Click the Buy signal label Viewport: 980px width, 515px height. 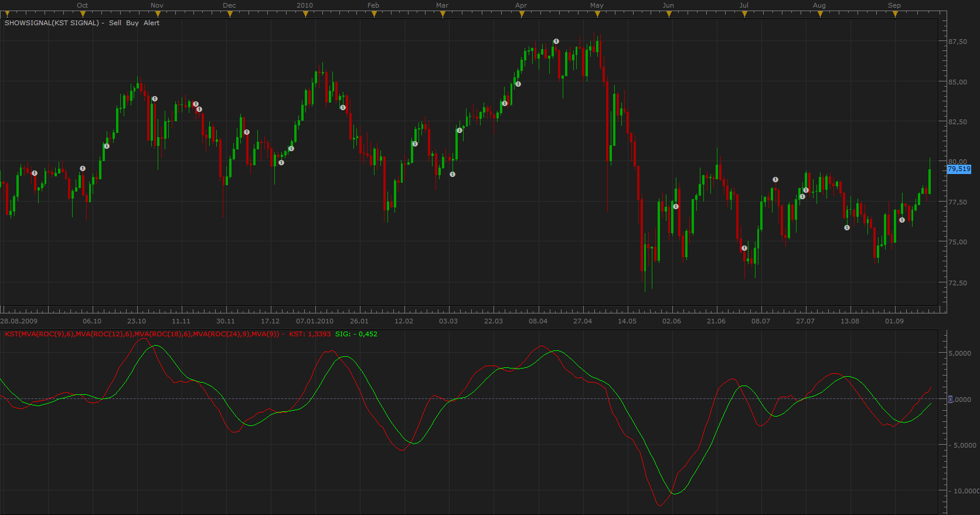click(x=132, y=23)
